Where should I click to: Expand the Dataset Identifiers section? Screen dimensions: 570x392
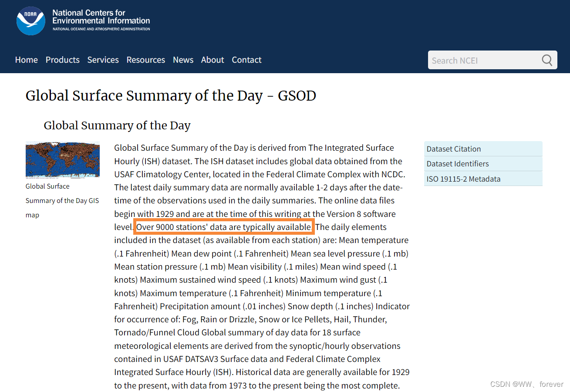tap(483, 164)
